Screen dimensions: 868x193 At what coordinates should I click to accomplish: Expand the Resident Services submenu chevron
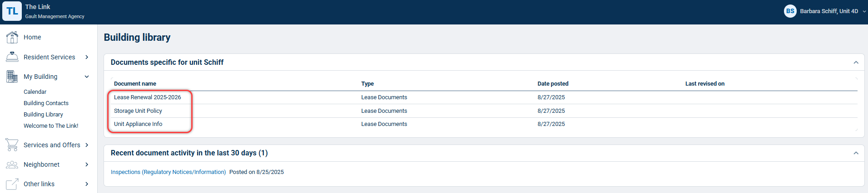click(x=87, y=57)
